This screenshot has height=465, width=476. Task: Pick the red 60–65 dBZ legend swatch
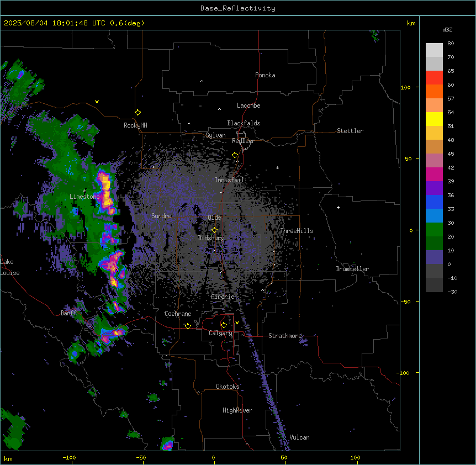[x=434, y=77]
